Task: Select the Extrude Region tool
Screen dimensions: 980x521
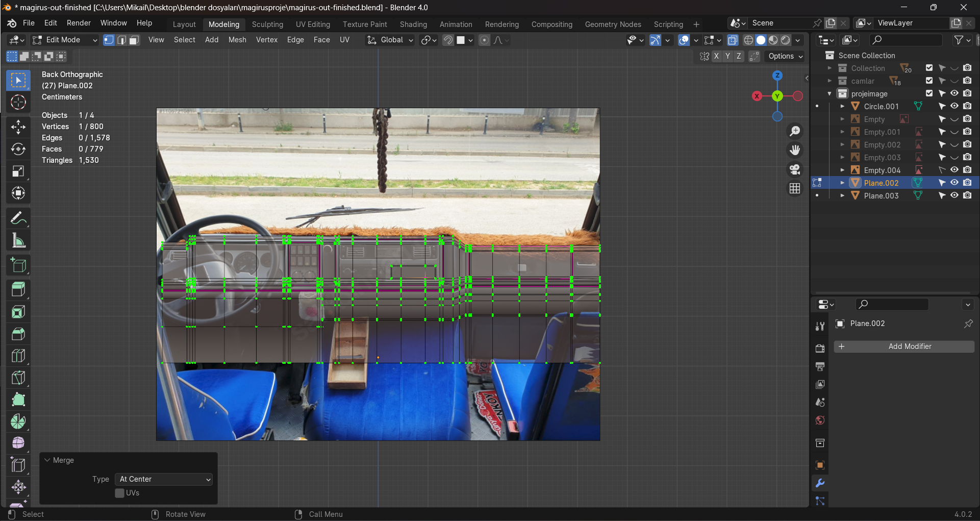Action: (x=18, y=290)
